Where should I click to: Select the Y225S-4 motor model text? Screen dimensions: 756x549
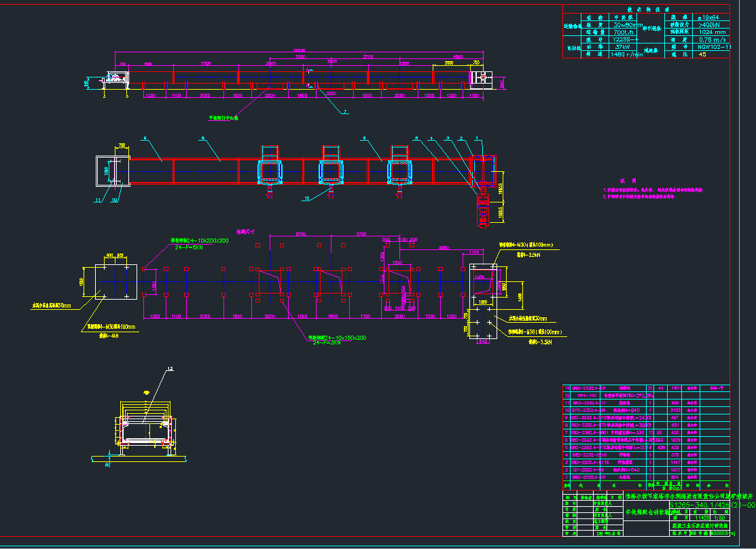[623, 39]
